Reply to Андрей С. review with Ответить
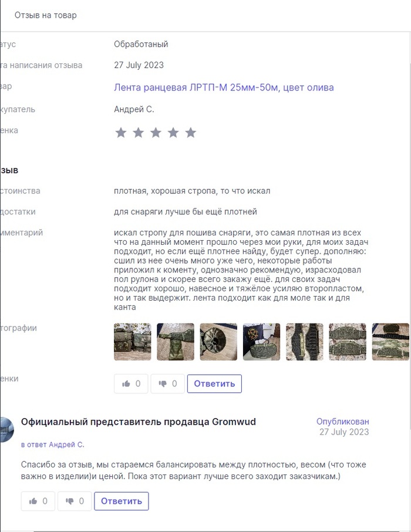 click(214, 383)
